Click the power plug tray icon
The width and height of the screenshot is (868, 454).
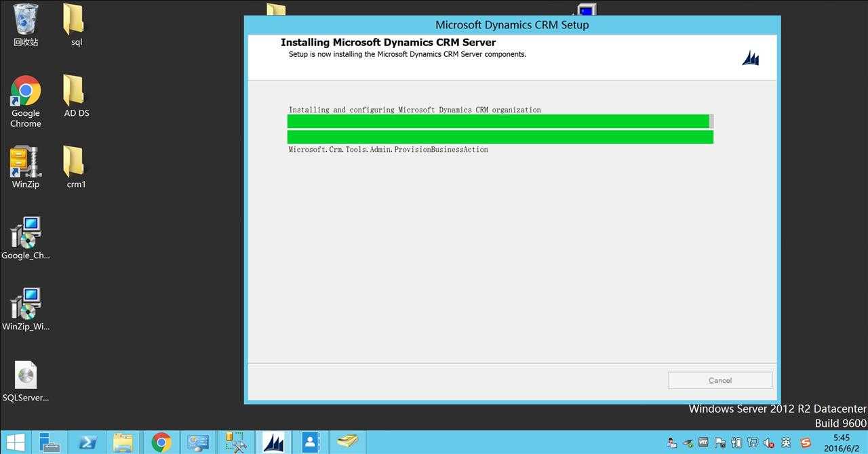(736, 442)
